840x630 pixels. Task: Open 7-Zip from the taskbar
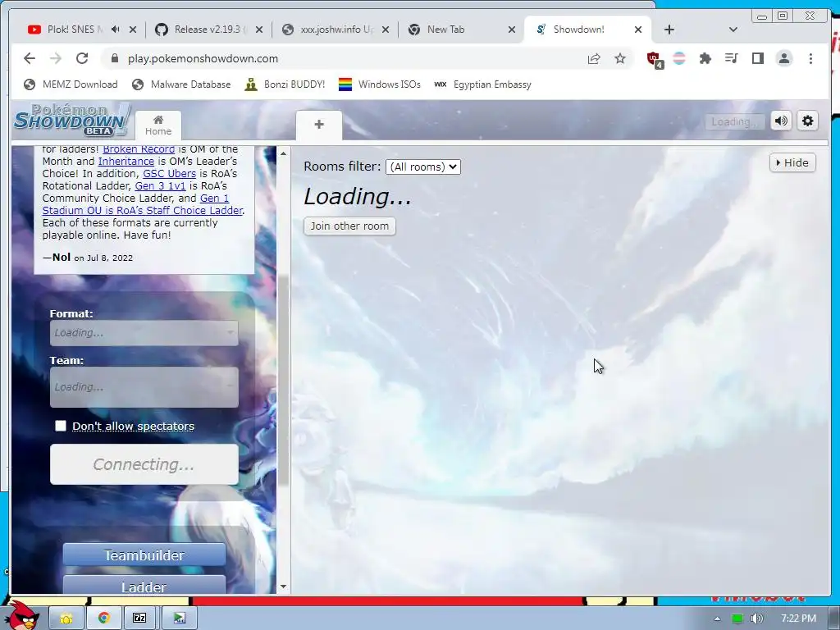tap(139, 619)
